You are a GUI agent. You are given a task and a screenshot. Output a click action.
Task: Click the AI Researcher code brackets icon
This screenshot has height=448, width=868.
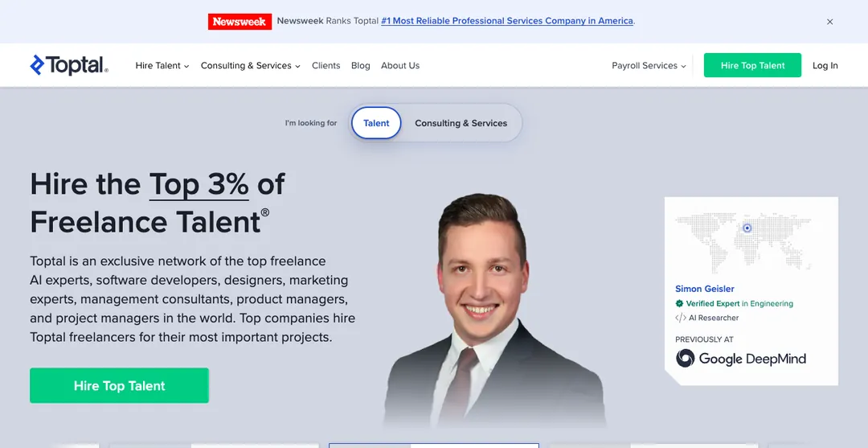point(681,318)
